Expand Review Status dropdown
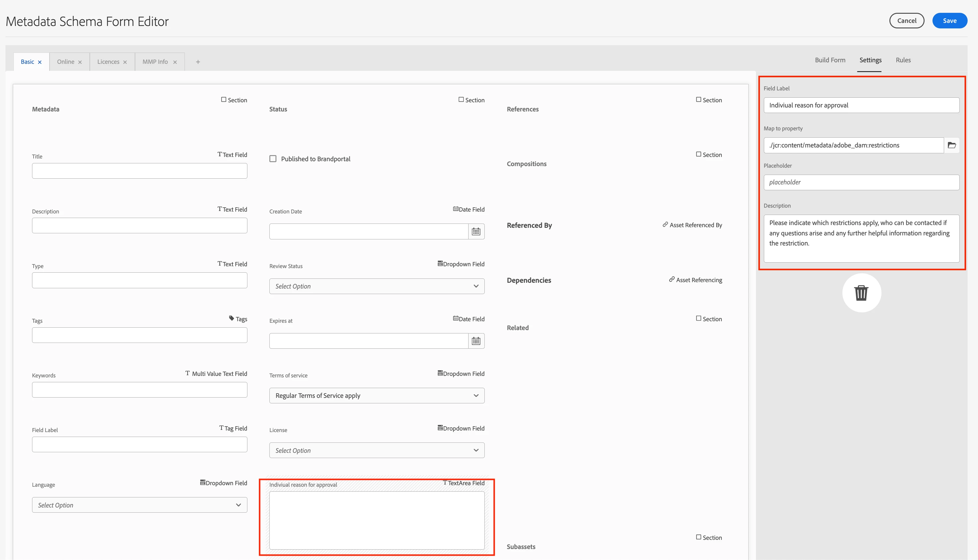978x560 pixels. (x=376, y=286)
